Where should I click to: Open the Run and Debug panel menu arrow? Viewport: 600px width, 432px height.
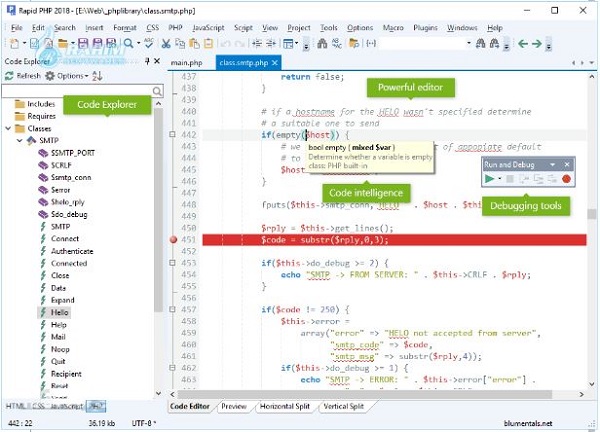click(552, 165)
